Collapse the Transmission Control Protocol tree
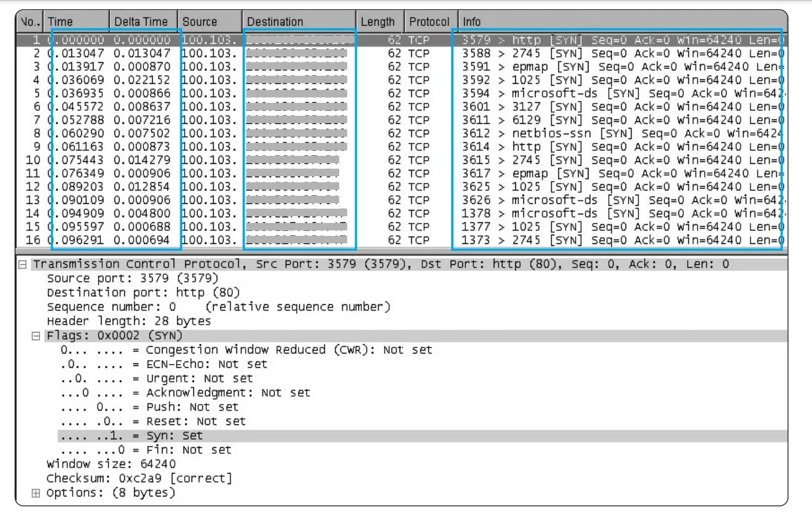This screenshot has width=812, height=518. pyautogui.click(x=22, y=264)
